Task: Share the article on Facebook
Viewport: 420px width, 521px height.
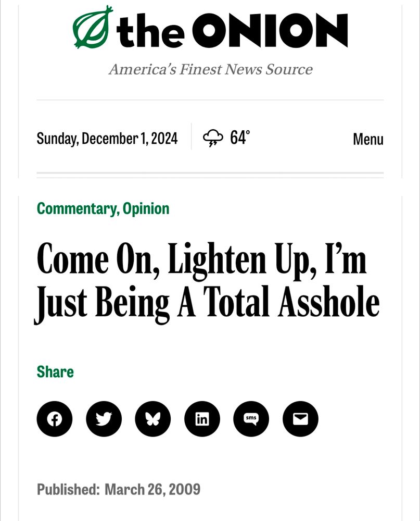Action: (55, 419)
